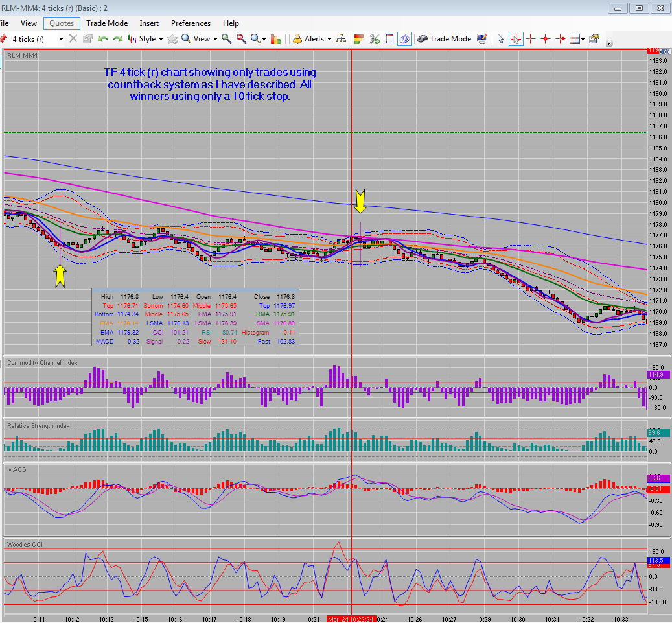Maximize the chart window
The height and width of the screenshot is (623, 672).
click(x=639, y=8)
